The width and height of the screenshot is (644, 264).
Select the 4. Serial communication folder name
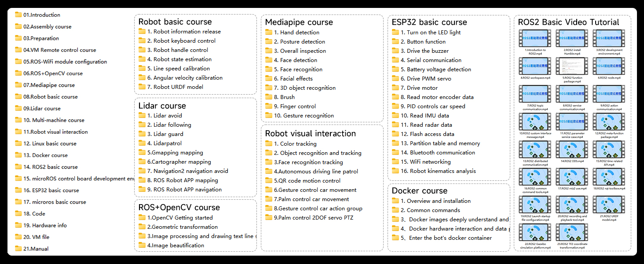click(431, 60)
